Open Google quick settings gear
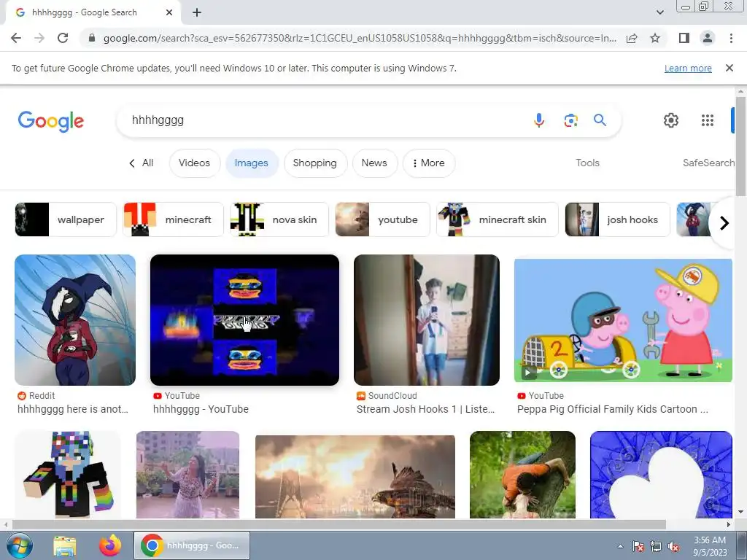The image size is (747, 560). (671, 120)
